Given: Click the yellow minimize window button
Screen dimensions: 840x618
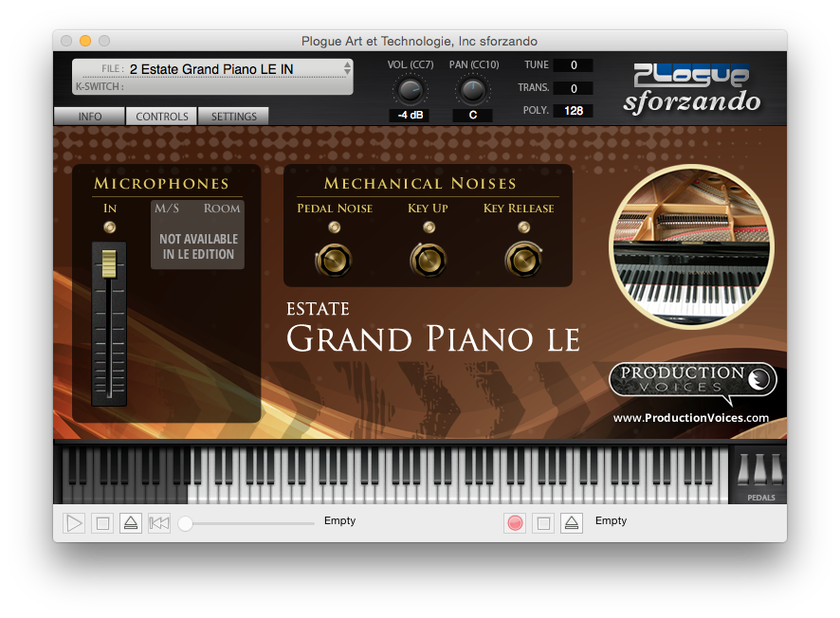Looking at the screenshot, I should (x=85, y=41).
